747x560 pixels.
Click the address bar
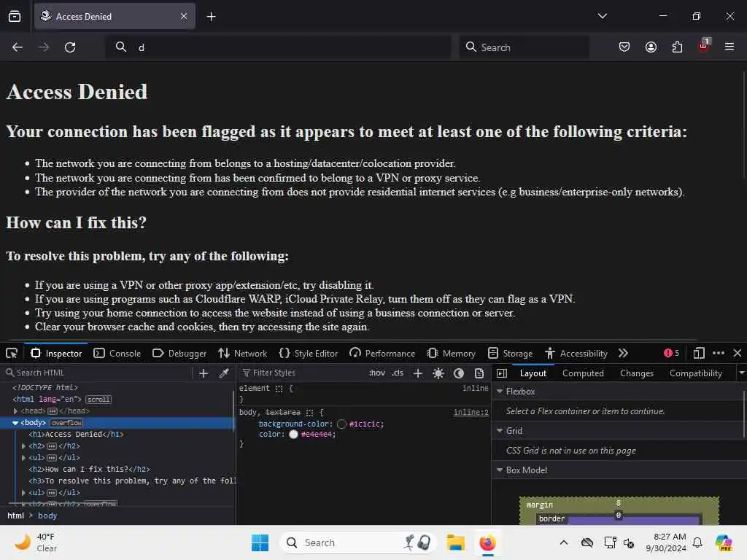point(279,47)
